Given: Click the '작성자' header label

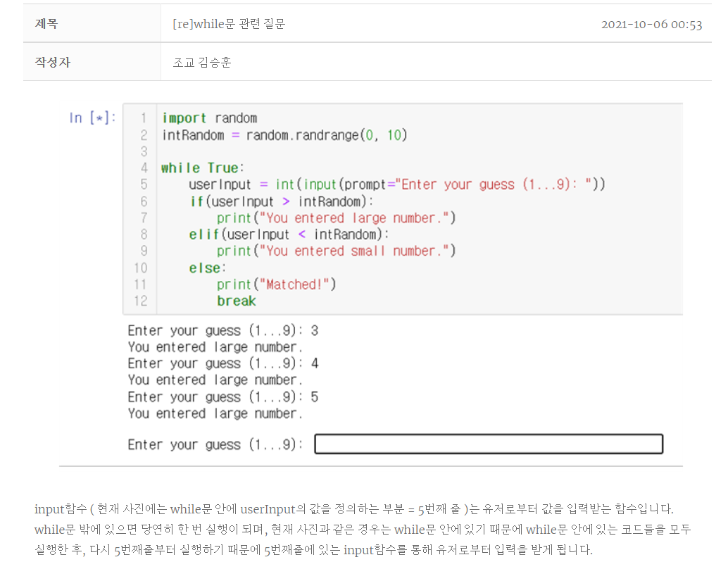Looking at the screenshot, I should coord(53,62).
